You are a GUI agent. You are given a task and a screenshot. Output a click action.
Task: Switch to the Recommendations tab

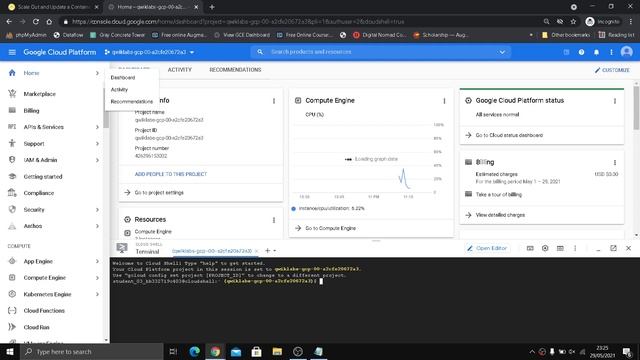click(x=235, y=70)
